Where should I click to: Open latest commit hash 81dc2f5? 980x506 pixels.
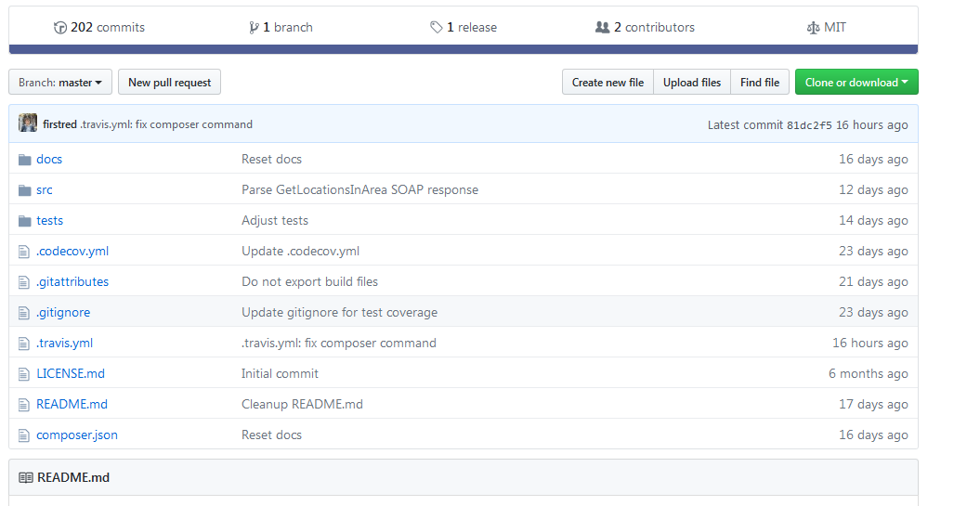click(x=809, y=125)
